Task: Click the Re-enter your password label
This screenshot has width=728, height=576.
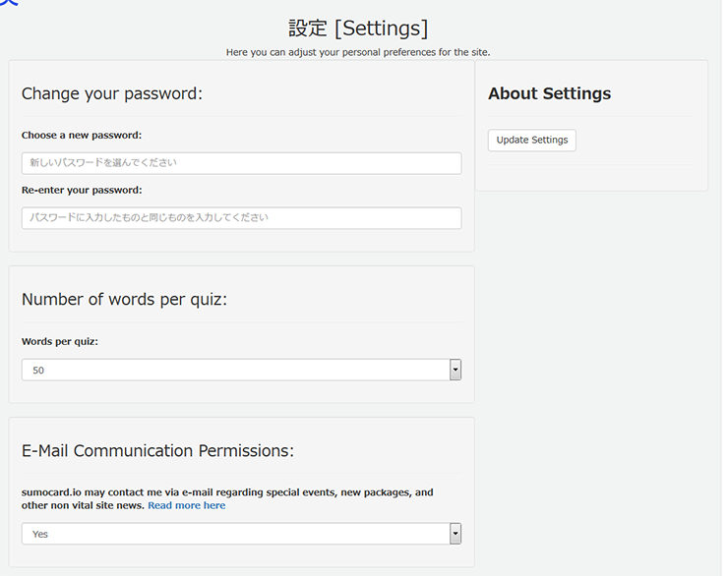Action: (x=82, y=190)
